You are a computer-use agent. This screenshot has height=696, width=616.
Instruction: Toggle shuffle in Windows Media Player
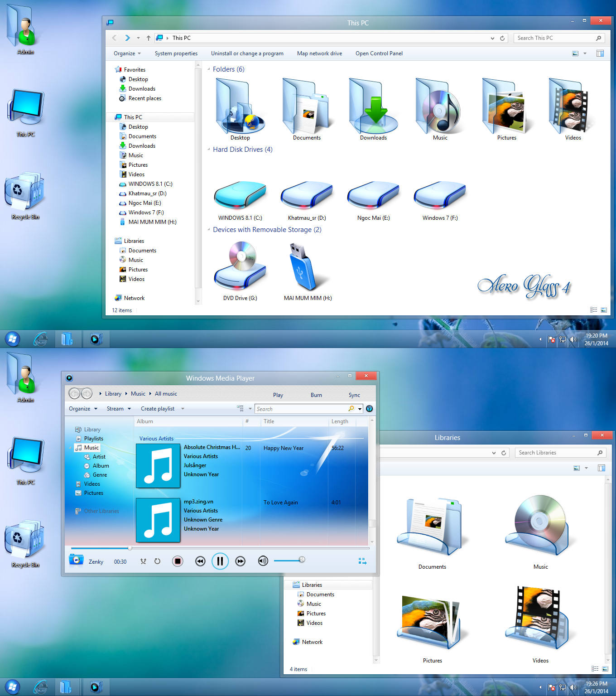[143, 561]
